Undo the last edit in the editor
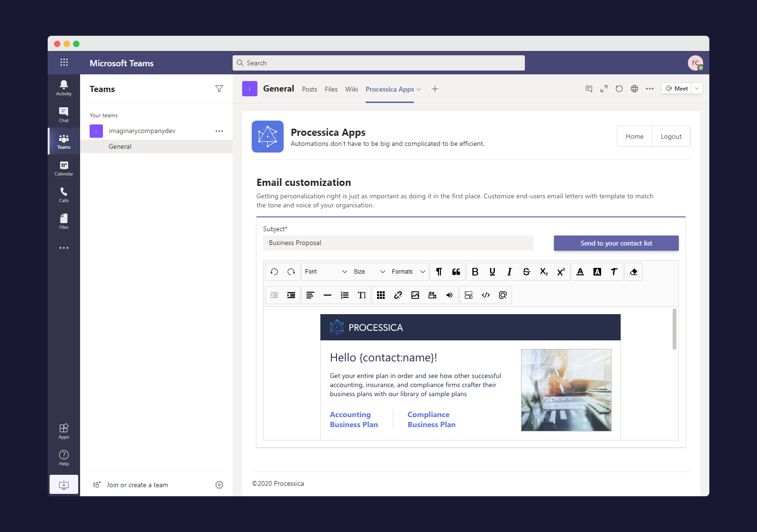The image size is (757, 532). click(274, 272)
